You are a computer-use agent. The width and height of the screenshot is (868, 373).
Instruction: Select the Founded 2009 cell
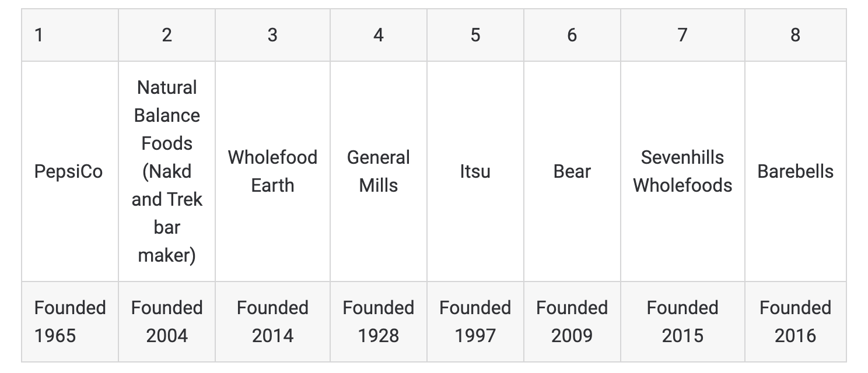(x=572, y=322)
